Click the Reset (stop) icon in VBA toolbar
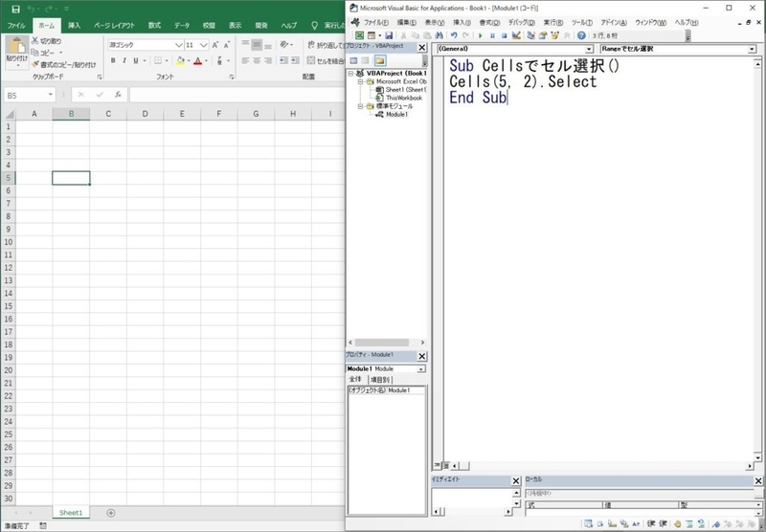The width and height of the screenshot is (766, 532). (x=505, y=35)
